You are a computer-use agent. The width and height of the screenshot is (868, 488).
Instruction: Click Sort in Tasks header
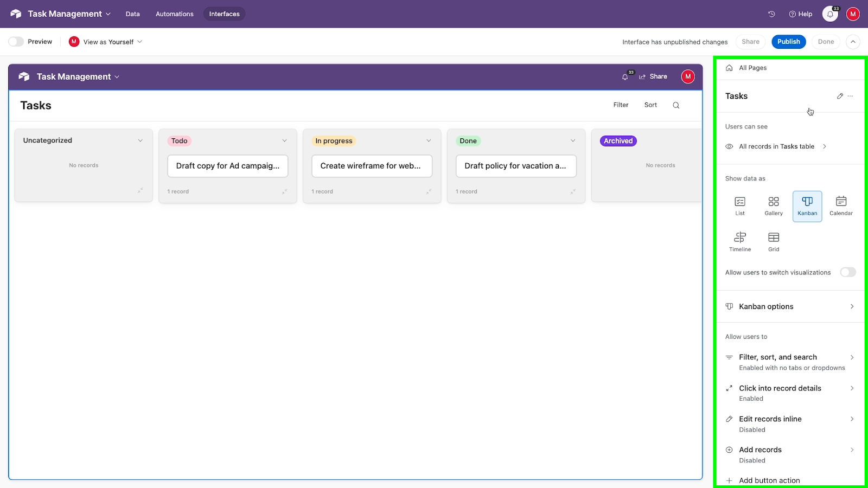point(650,105)
